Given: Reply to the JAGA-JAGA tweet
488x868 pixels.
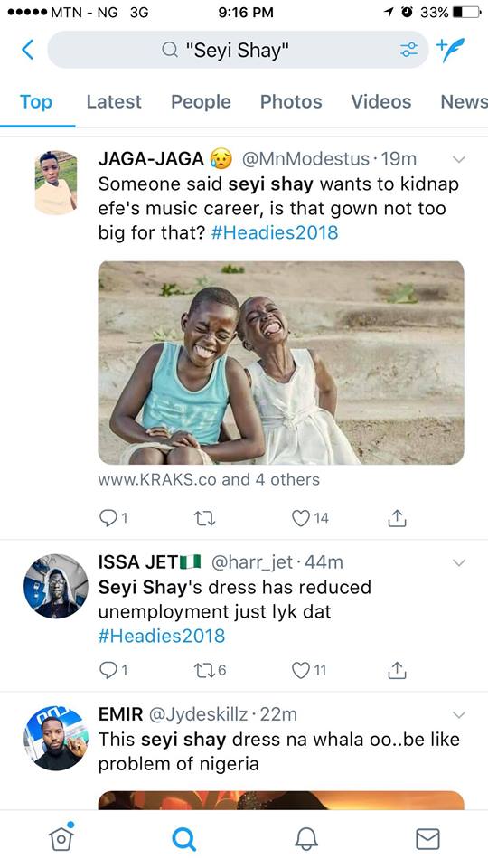Looking at the screenshot, I should click(x=114, y=518).
